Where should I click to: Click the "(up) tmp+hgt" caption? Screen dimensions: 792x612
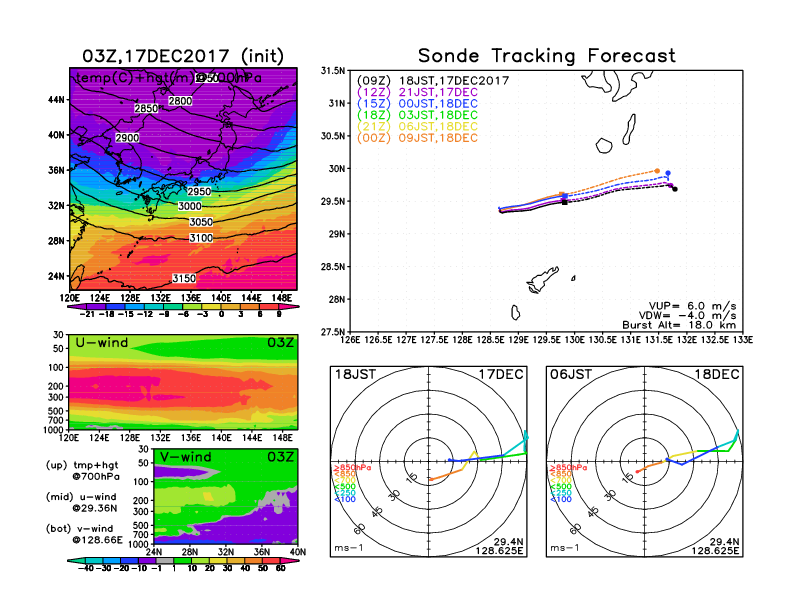coord(82,465)
